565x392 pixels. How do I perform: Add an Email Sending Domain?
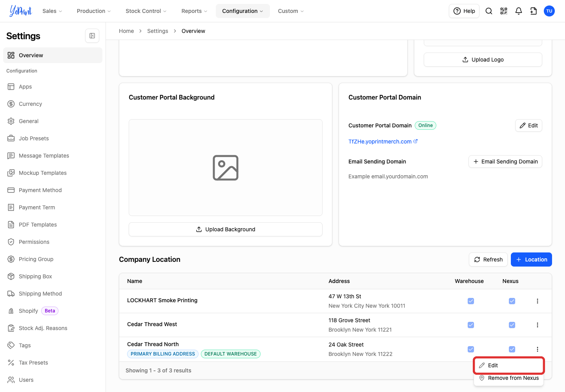[505, 162]
